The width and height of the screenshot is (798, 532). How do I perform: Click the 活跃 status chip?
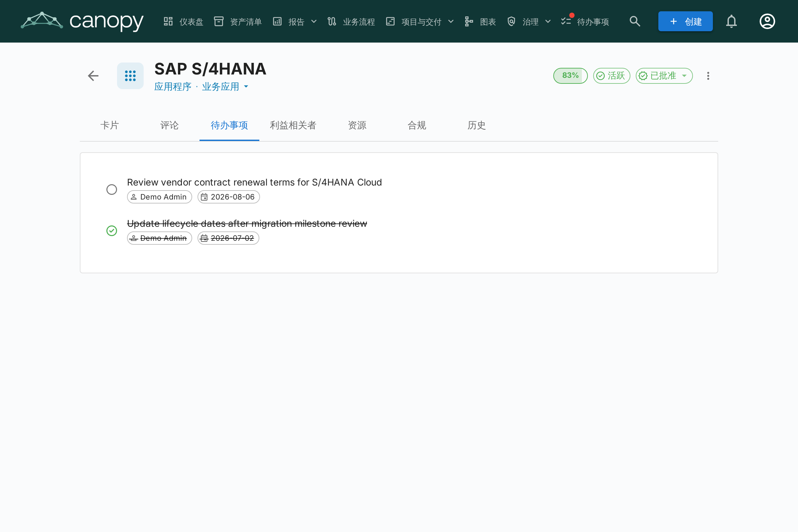pyautogui.click(x=611, y=76)
